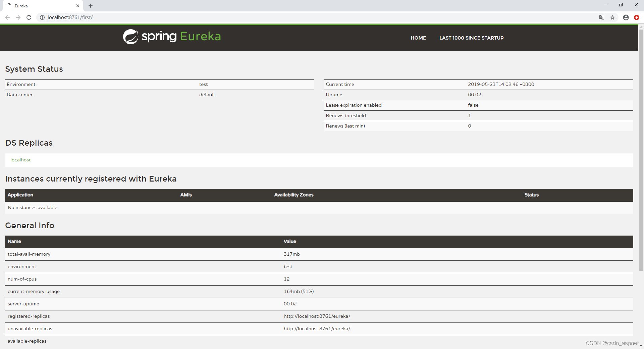Click the available-replicas row label
644x349 pixels.
tap(27, 341)
